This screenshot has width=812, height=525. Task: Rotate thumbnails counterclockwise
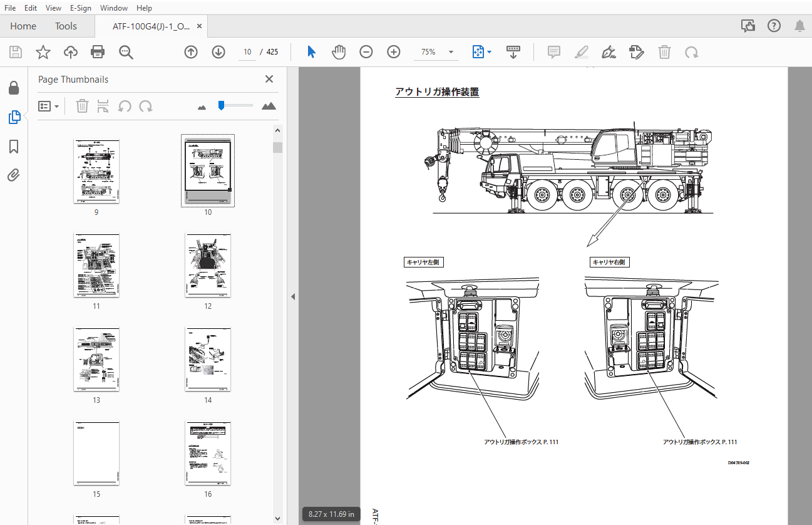(125, 106)
